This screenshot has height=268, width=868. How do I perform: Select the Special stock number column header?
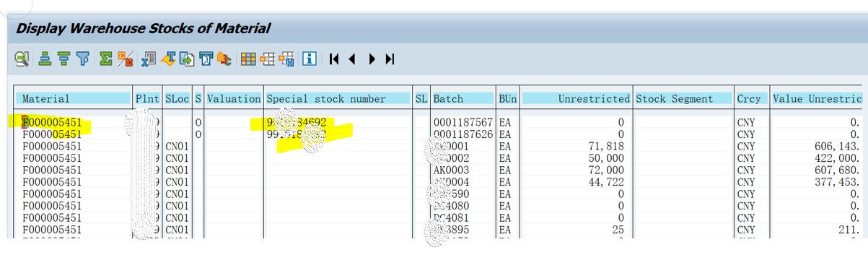(x=338, y=99)
